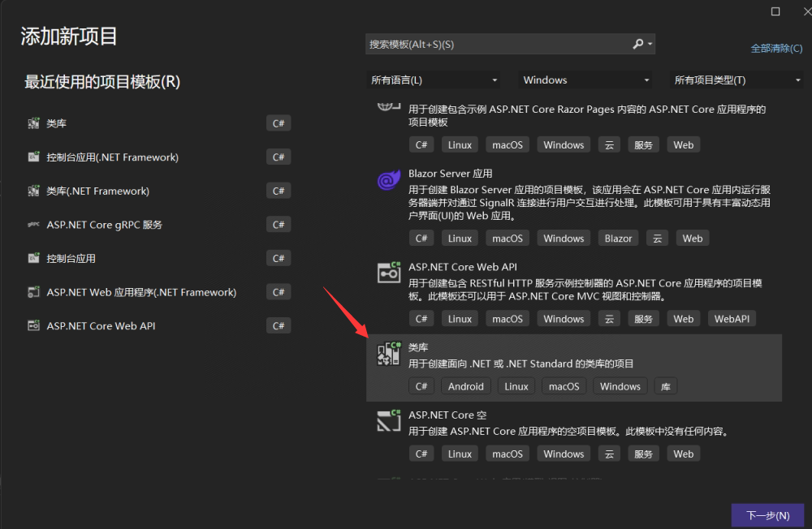Screen dimensions: 812x529
Task: Maximize the 添加新项目 dialog window
Action: click(775, 11)
